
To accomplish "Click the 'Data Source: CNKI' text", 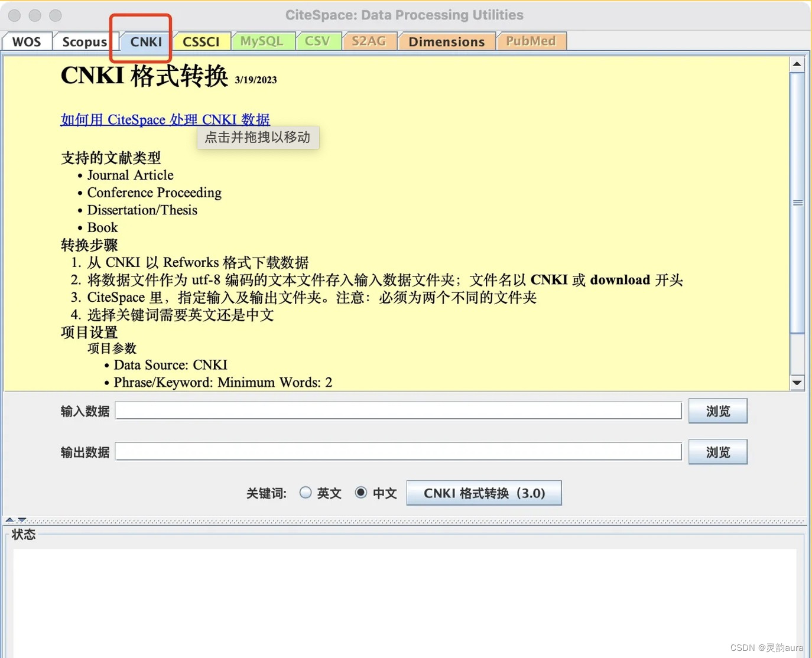I will click(170, 365).
